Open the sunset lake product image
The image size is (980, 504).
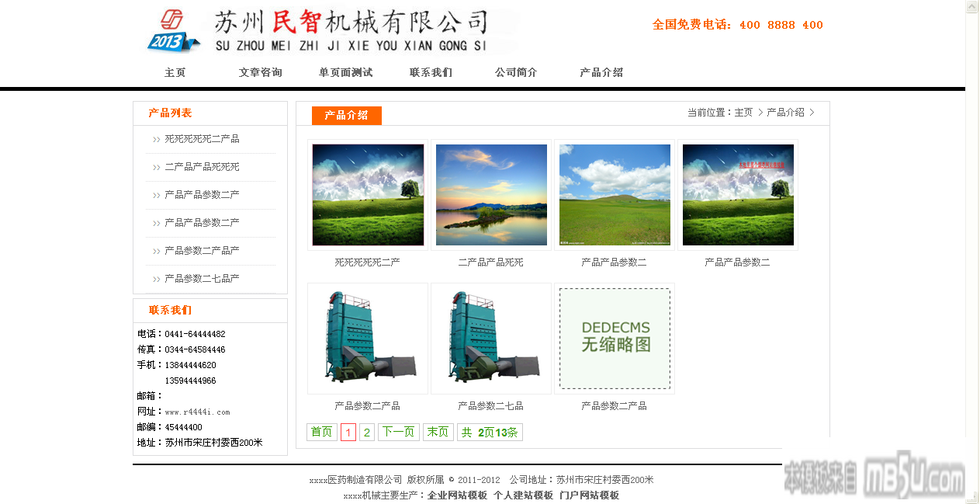coord(491,195)
